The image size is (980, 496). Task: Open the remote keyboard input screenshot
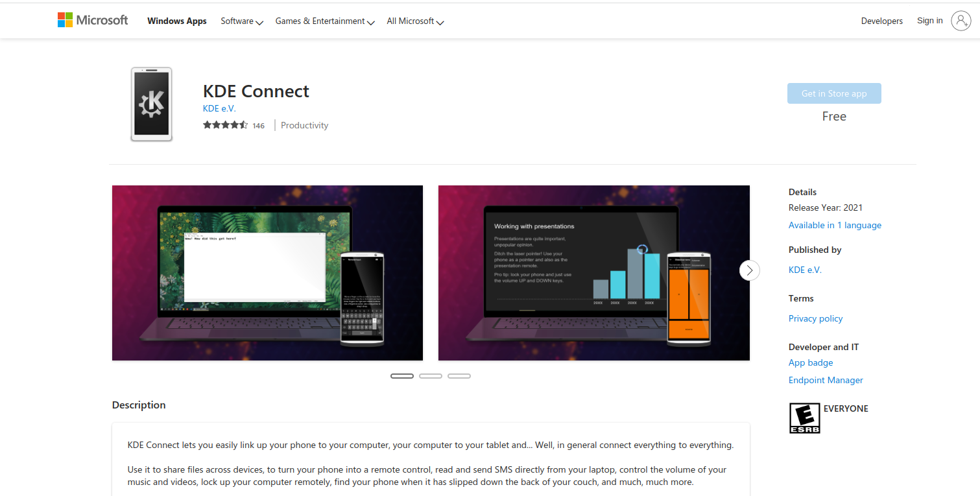point(267,273)
